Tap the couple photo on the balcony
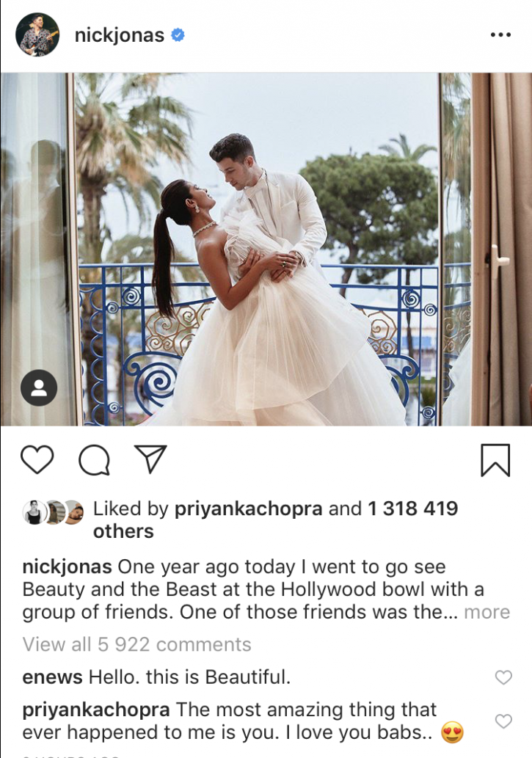This screenshot has height=758, width=532. pos(266,249)
